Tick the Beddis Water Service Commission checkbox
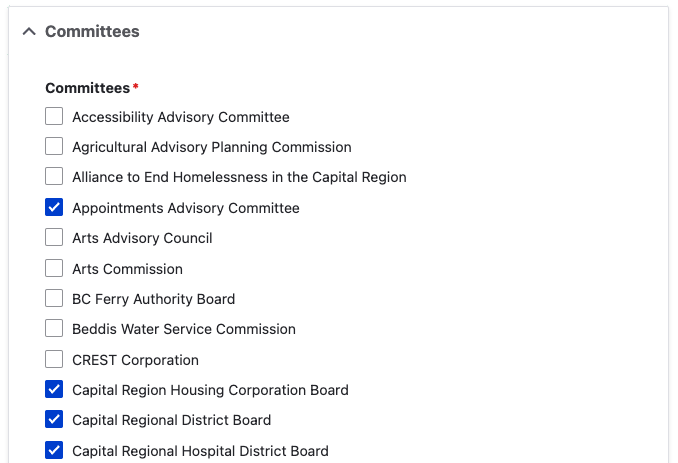The width and height of the screenshot is (678, 463). click(54, 329)
